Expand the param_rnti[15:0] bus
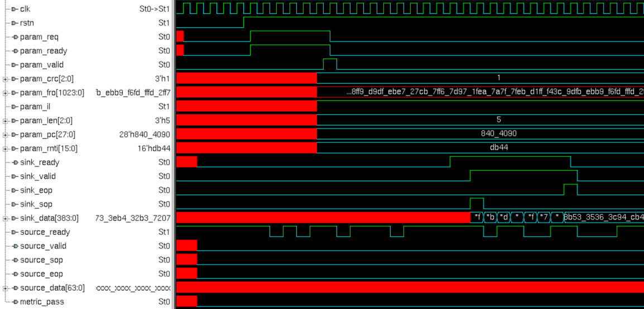644x309 pixels. (5, 148)
